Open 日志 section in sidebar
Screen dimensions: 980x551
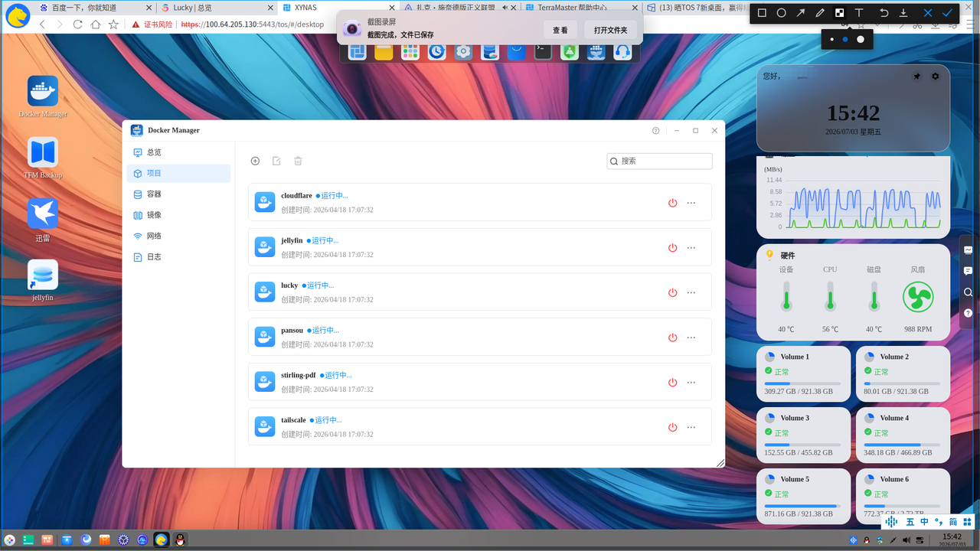tap(178, 257)
